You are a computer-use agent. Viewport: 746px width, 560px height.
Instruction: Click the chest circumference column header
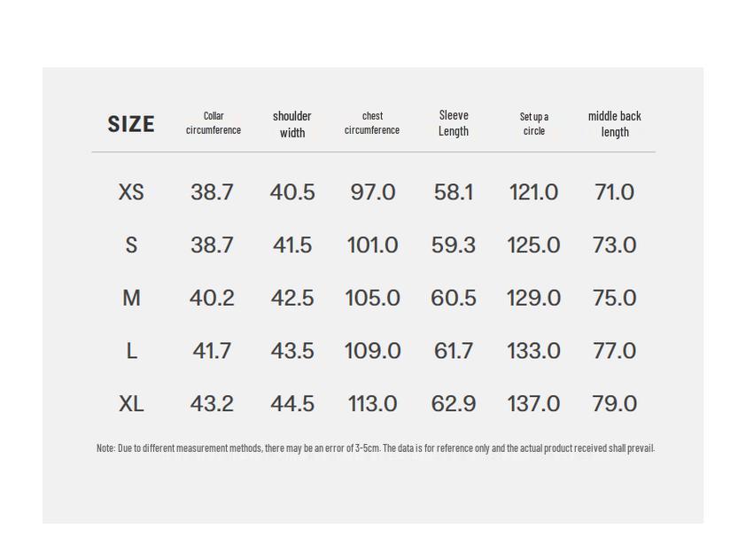372,123
